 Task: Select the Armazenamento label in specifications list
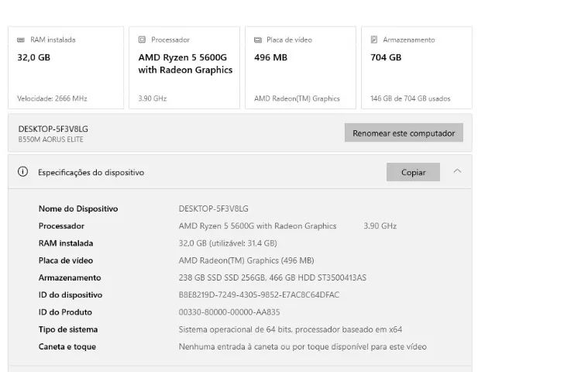70,277
